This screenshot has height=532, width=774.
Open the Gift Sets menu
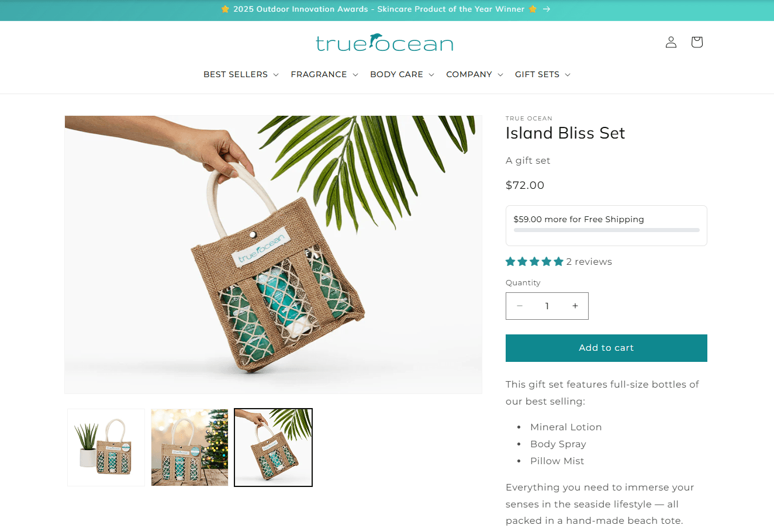tap(543, 74)
